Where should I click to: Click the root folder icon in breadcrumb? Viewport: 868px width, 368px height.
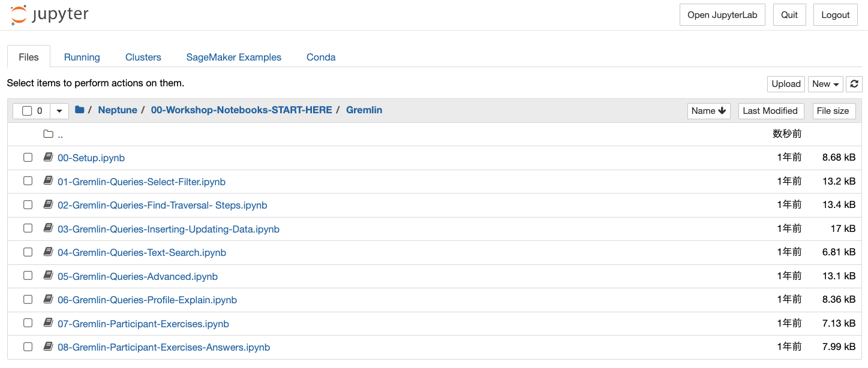coord(80,110)
